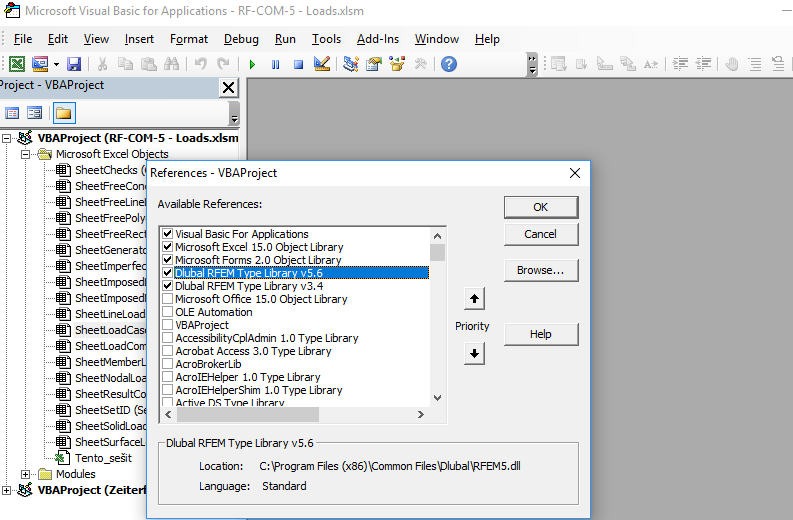
Task: Click the Help button in References dialog
Action: [x=541, y=334]
